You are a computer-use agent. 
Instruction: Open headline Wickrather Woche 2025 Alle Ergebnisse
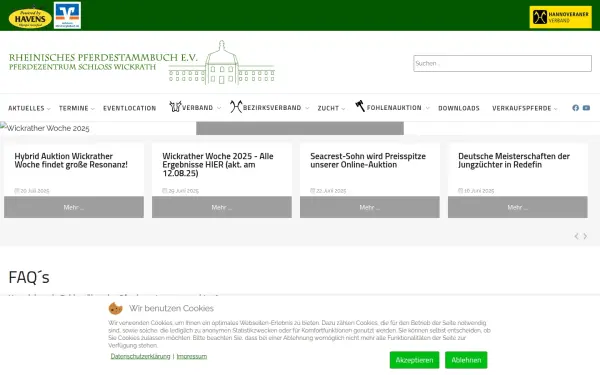point(218,165)
